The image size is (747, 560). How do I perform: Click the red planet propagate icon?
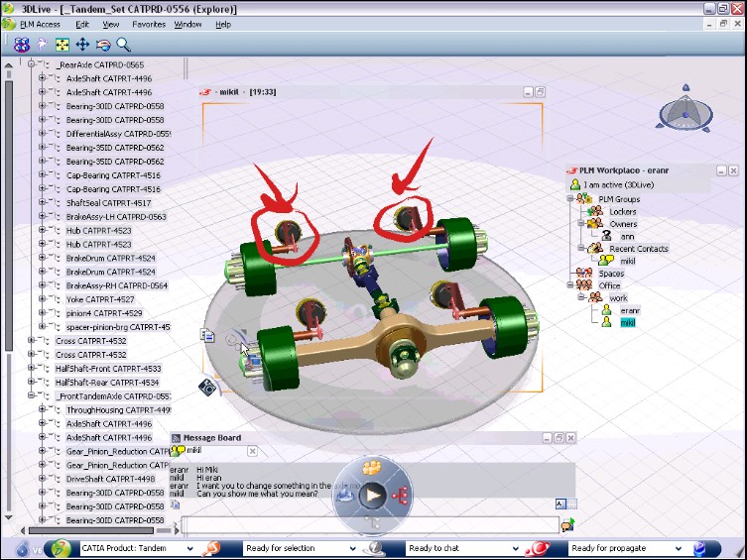pyautogui.click(x=538, y=548)
